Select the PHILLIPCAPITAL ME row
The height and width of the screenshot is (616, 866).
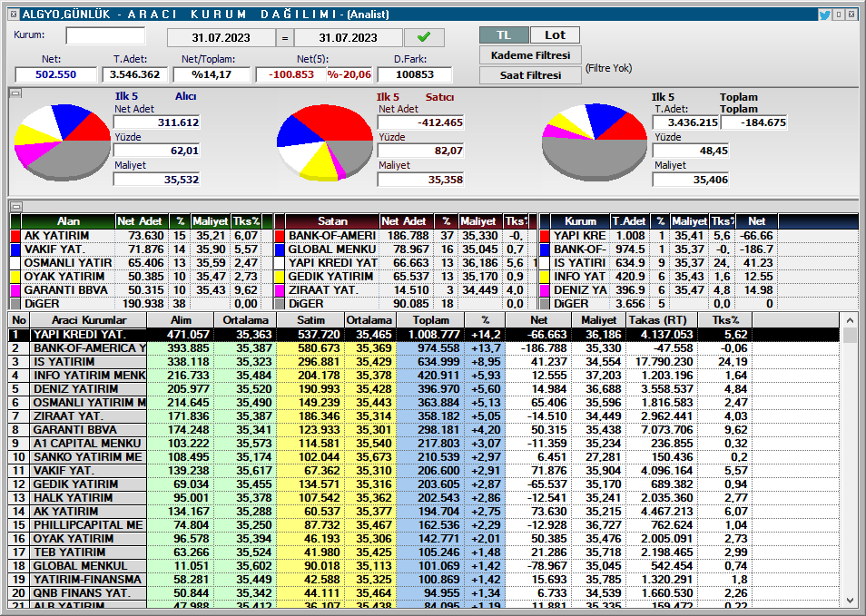424,525
